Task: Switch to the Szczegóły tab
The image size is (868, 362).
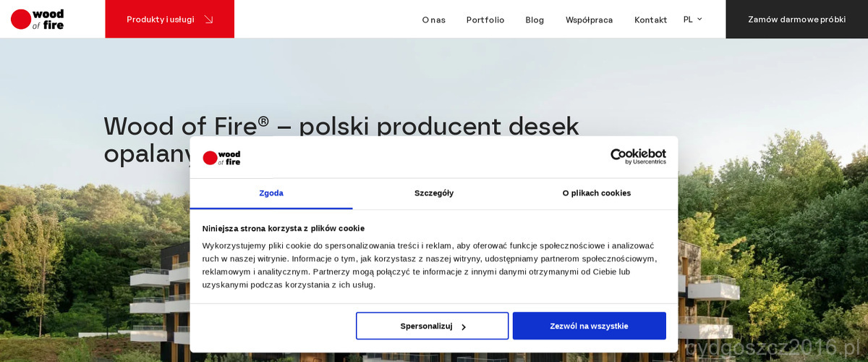Action: click(434, 193)
